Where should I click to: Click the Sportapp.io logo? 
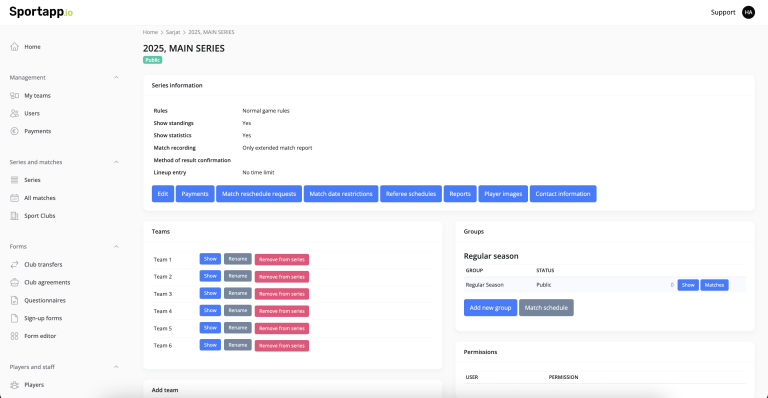point(41,12)
